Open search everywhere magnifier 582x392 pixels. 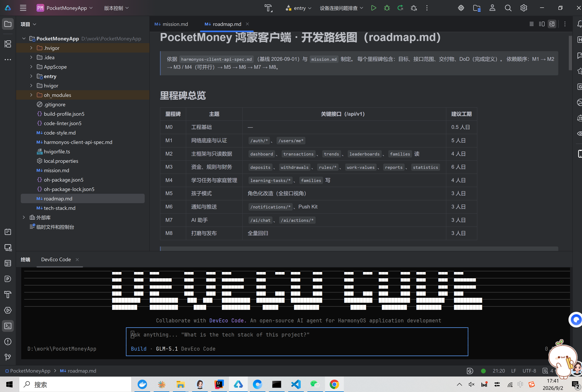point(508,8)
